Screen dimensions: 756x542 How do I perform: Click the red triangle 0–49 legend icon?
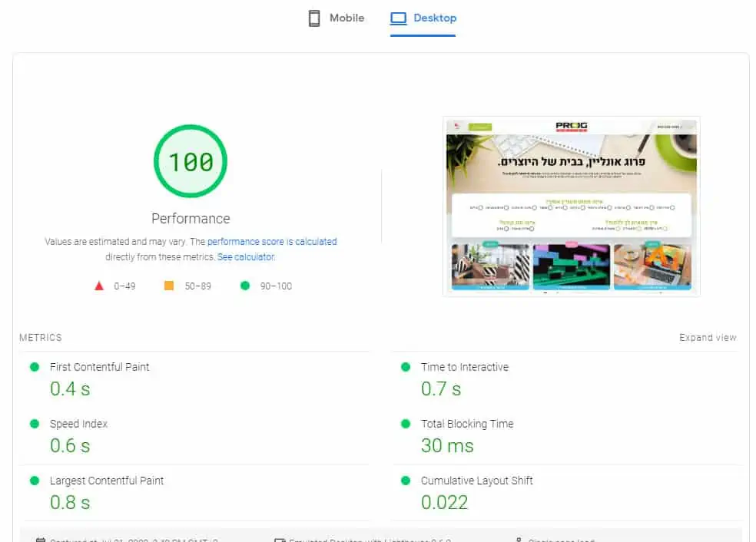click(99, 286)
